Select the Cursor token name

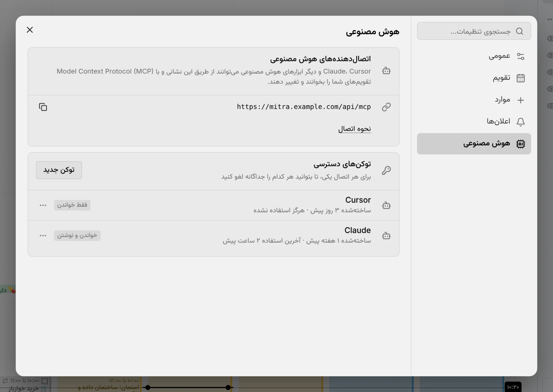(358, 200)
